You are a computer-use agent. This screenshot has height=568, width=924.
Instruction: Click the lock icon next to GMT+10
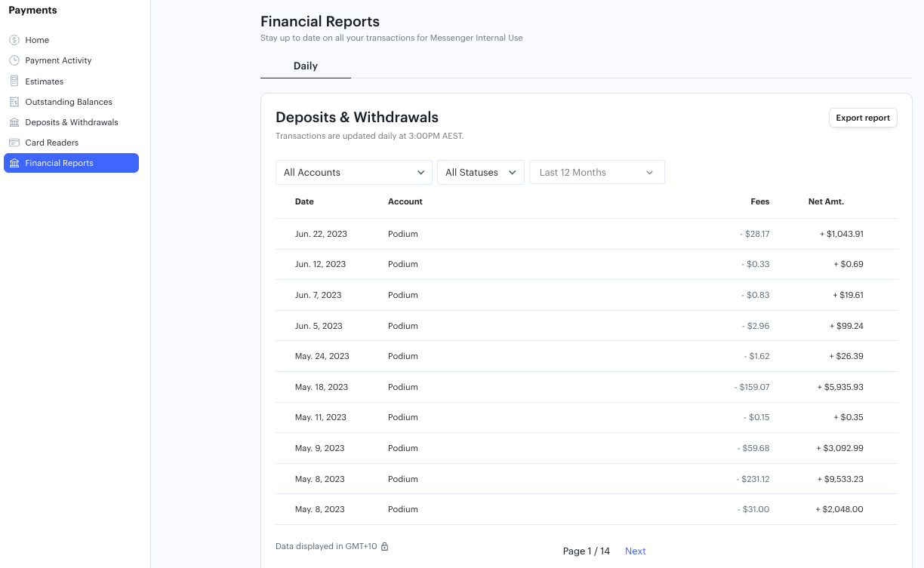385,545
